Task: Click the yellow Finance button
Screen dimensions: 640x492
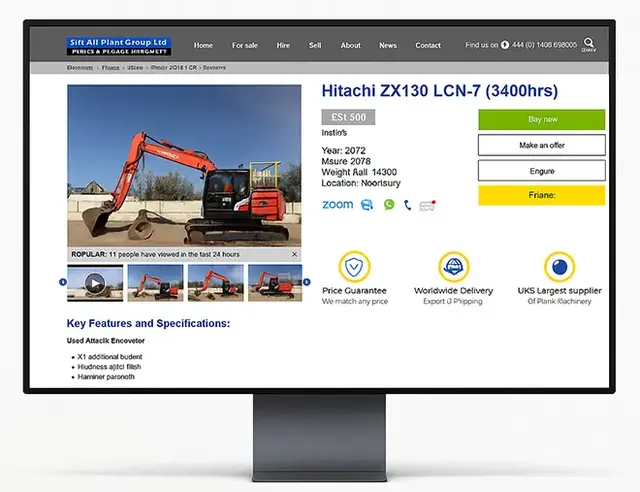Action: tap(542, 195)
